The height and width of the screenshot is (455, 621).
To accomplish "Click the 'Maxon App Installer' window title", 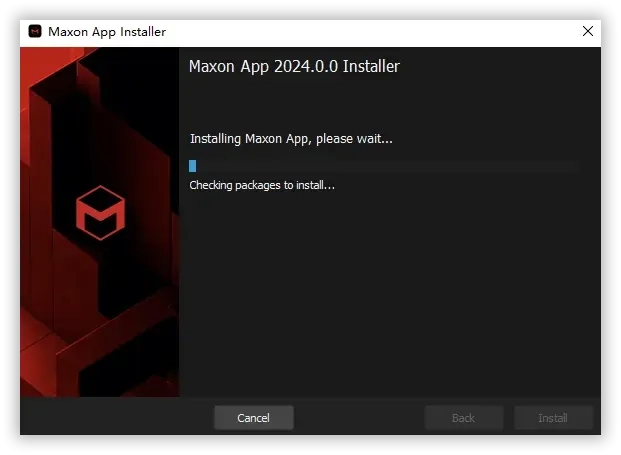I will [107, 32].
